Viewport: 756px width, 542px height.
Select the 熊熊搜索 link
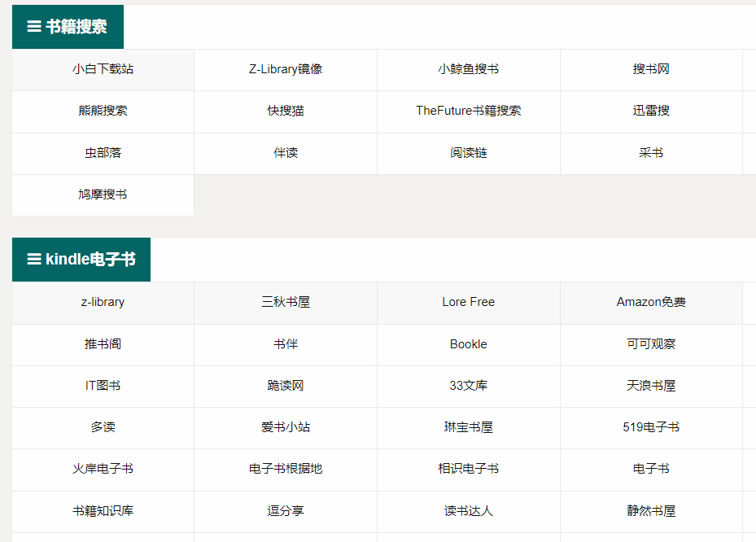tap(103, 111)
